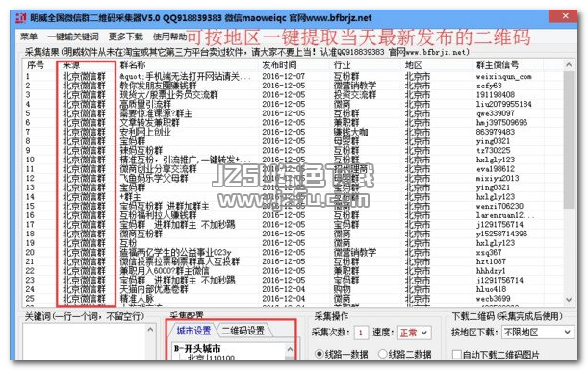The image size is (588, 371).
Task: Click WeChat ID mixiyu2013
Action: 498,178
